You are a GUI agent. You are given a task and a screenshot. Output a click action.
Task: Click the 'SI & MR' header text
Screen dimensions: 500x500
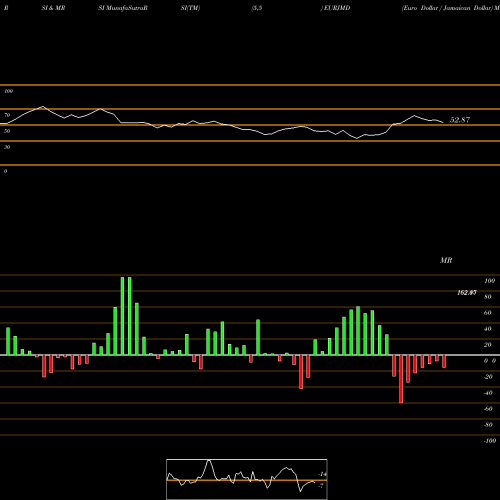(53, 8)
